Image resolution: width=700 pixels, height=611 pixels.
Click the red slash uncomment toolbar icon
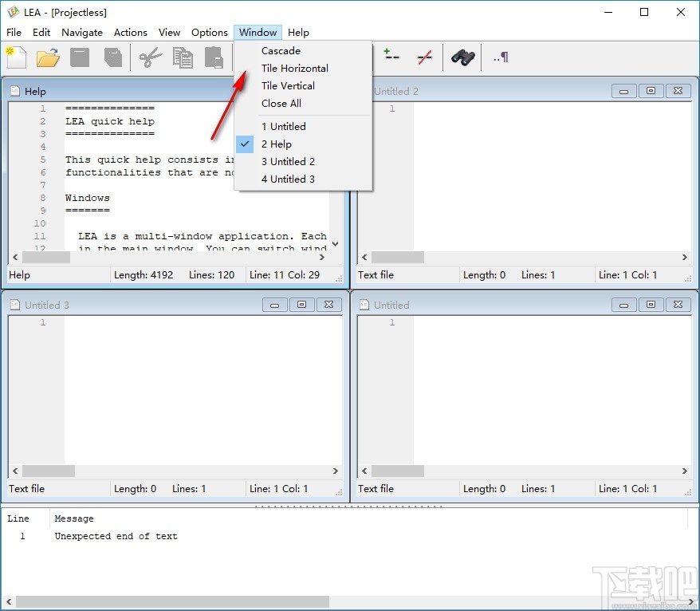tap(425, 57)
